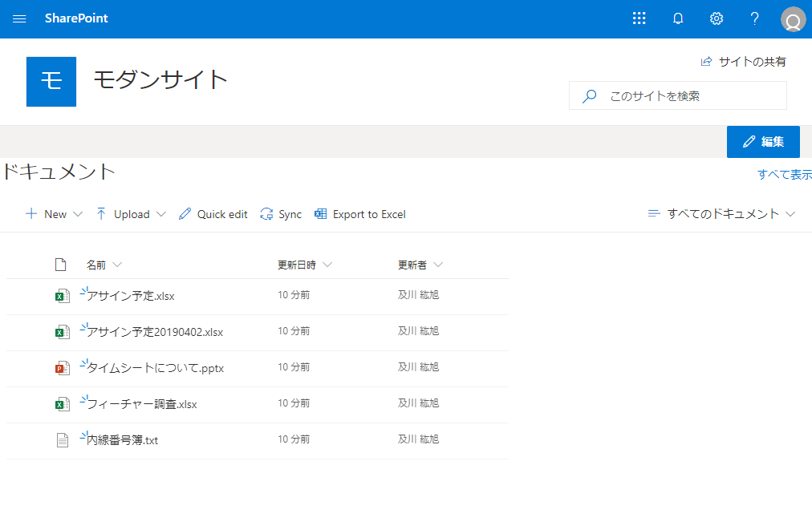The height and width of the screenshot is (530, 812).
Task: Open the 更新日時 column header menu
Action: (304, 265)
